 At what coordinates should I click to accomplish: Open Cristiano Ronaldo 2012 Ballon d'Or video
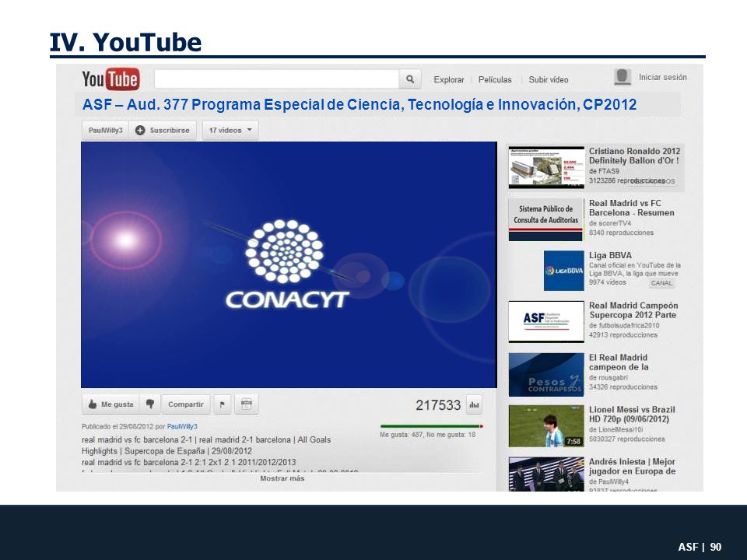click(634, 156)
